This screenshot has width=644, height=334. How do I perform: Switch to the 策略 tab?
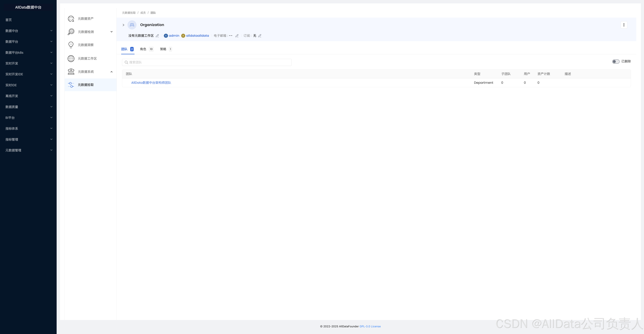pos(163,49)
